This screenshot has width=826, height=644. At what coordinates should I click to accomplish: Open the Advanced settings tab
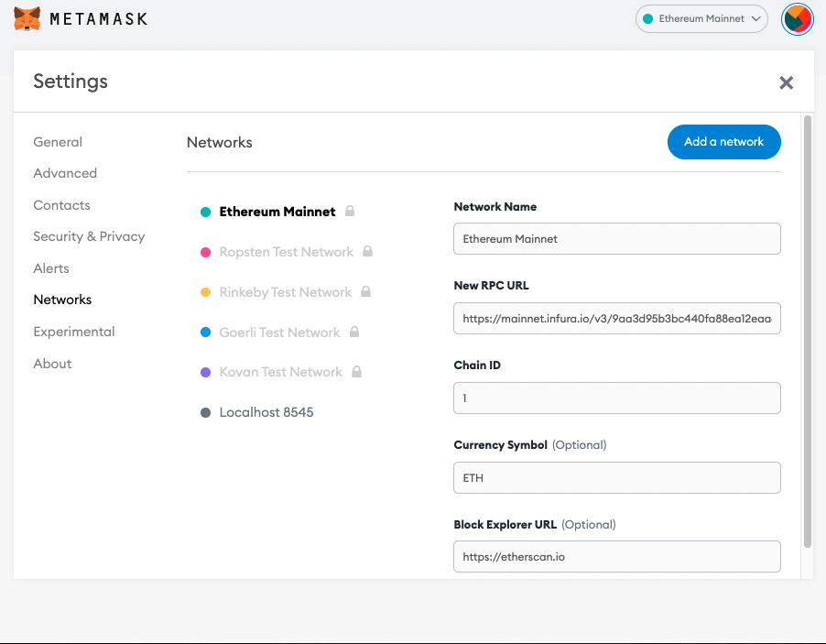click(x=65, y=173)
